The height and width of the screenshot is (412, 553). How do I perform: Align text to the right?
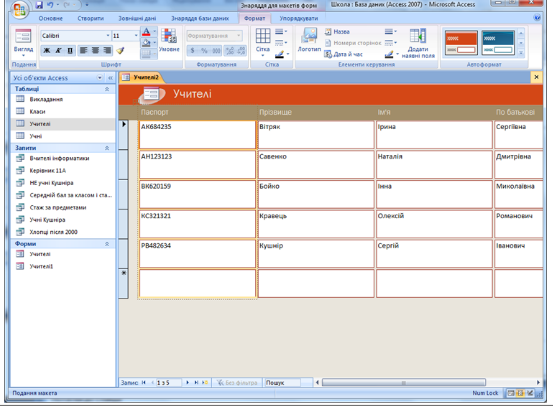(107, 50)
